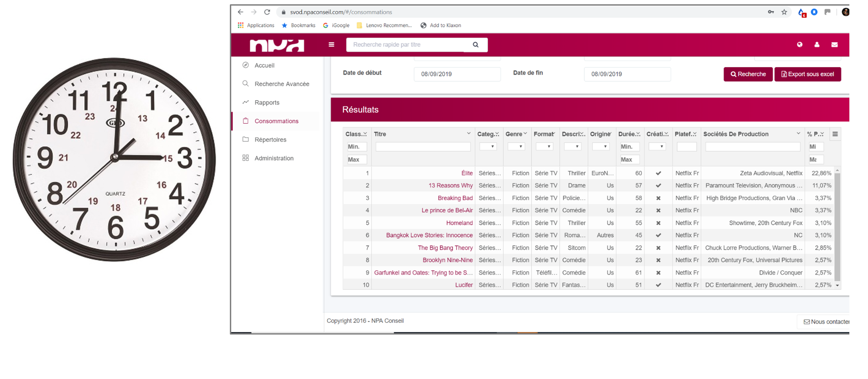Open the Format filter dropdown

544,146
